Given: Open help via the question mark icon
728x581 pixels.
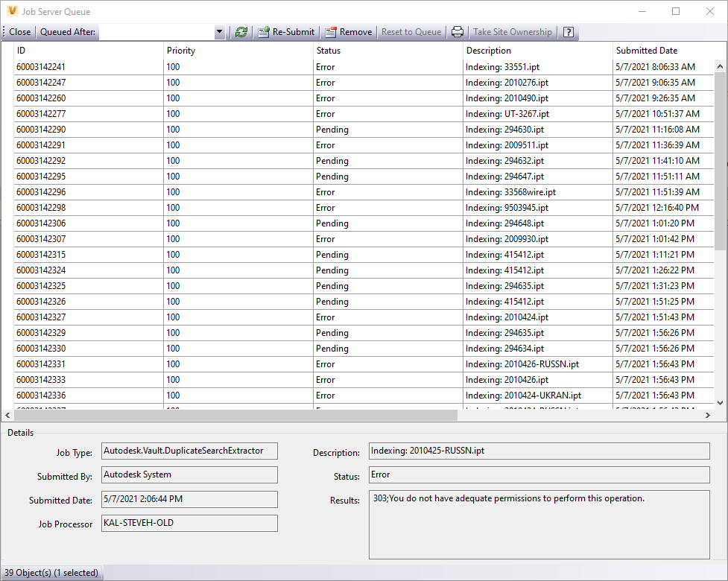Looking at the screenshot, I should 567,31.
